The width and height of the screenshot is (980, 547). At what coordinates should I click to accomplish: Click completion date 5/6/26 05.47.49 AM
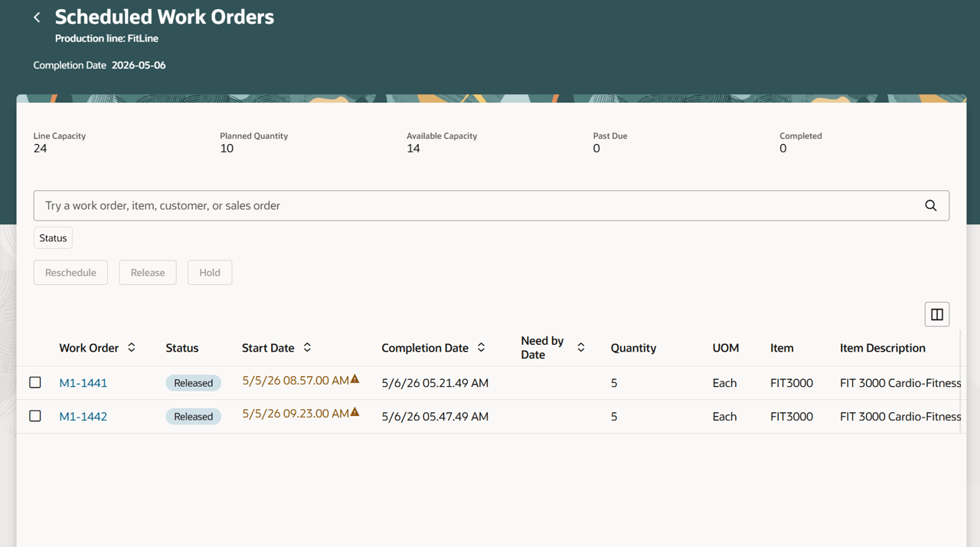pos(435,417)
